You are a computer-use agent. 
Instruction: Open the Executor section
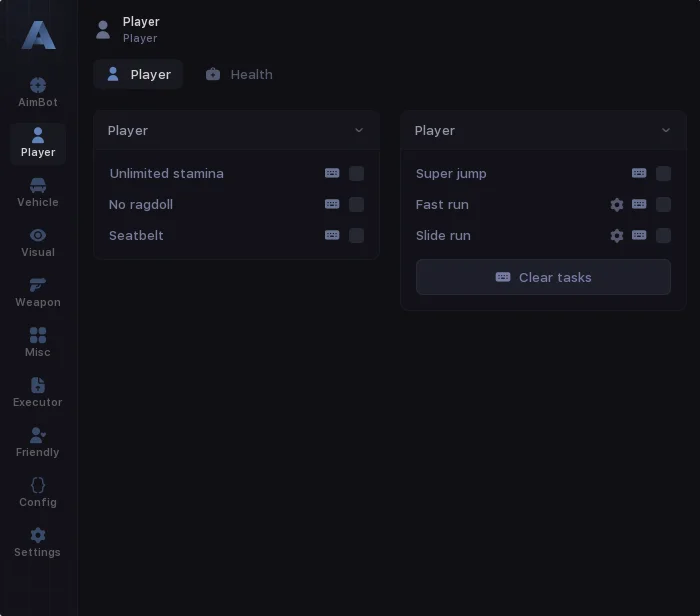pyautogui.click(x=38, y=392)
